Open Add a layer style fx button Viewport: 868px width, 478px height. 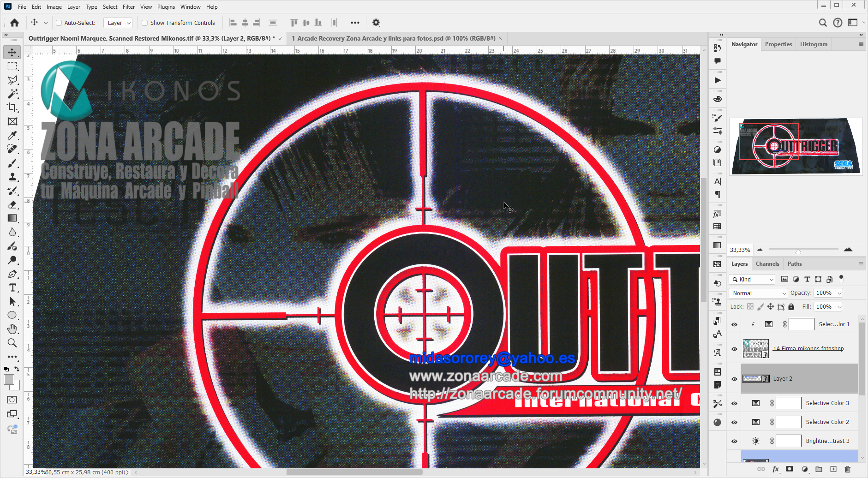(776, 469)
